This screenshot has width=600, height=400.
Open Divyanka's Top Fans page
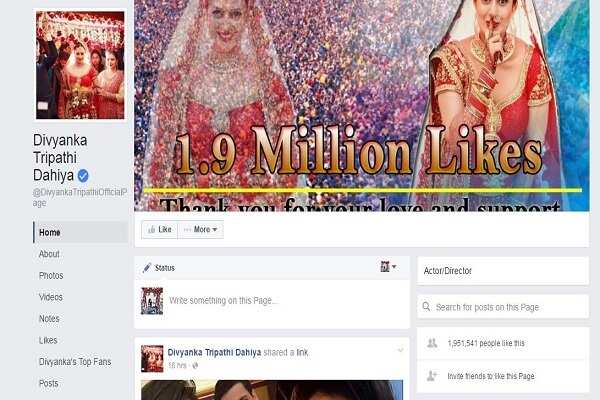[x=79, y=362]
